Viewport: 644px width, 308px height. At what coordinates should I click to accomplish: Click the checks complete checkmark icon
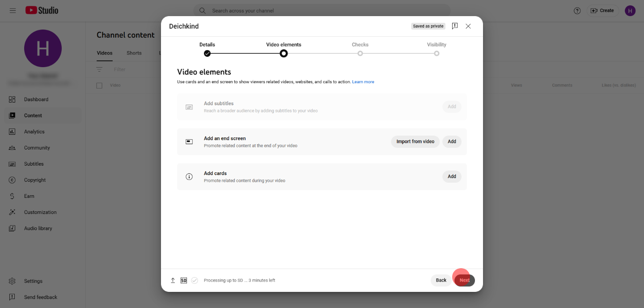tap(195, 280)
